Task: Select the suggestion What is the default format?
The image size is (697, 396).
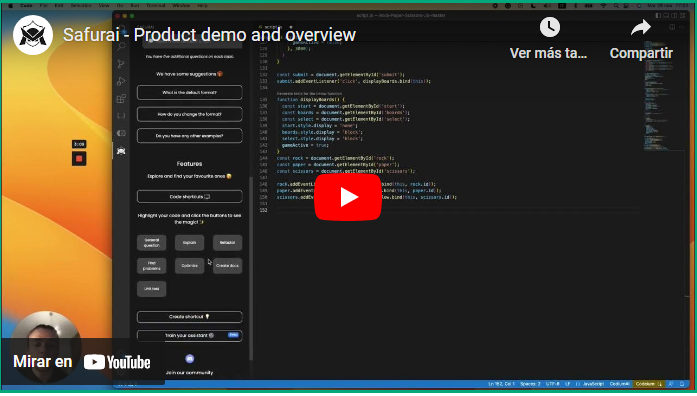Action: tap(190, 92)
